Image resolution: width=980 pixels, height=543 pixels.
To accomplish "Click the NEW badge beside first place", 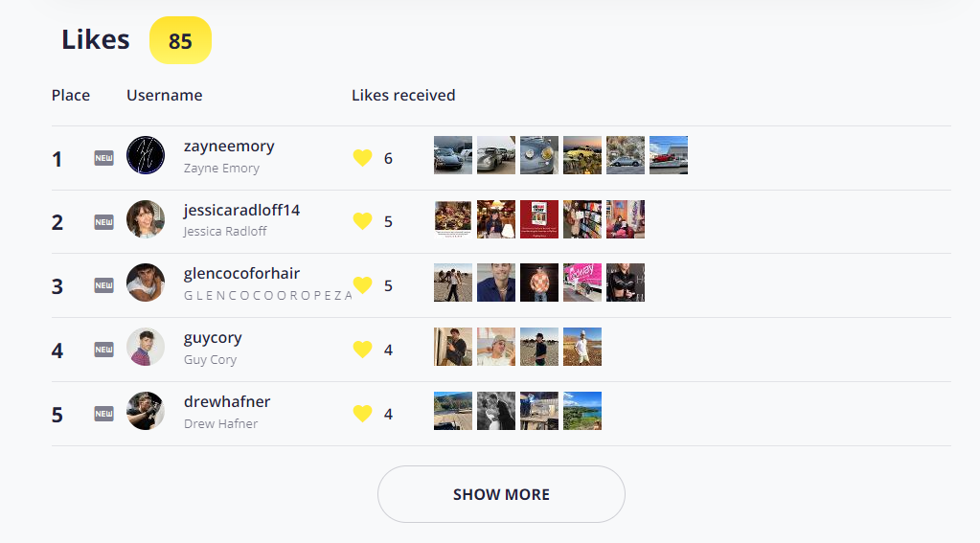I will 103,158.
